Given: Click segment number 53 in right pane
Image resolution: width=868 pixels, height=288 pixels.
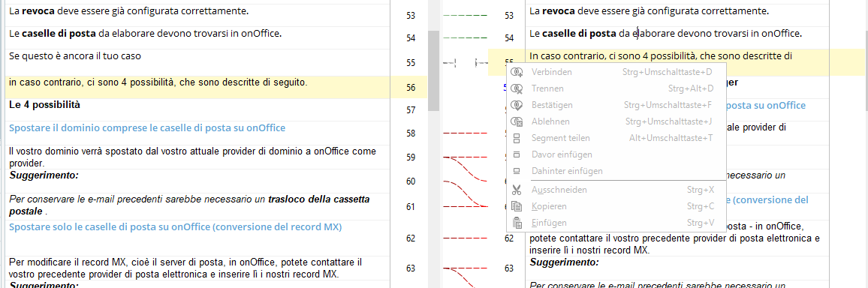Looking at the screenshot, I should pyautogui.click(x=509, y=16).
